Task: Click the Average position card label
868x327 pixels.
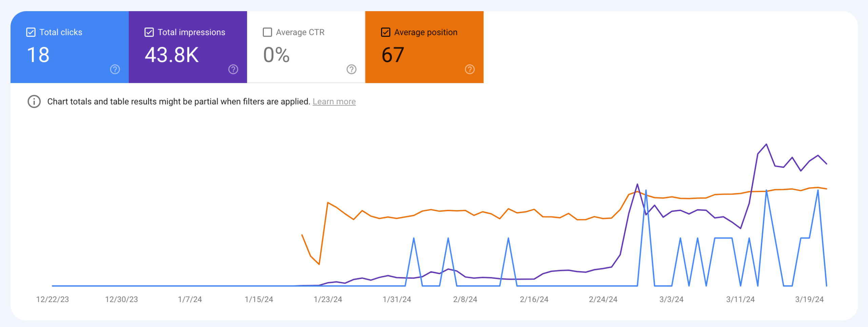Action: pyautogui.click(x=426, y=32)
